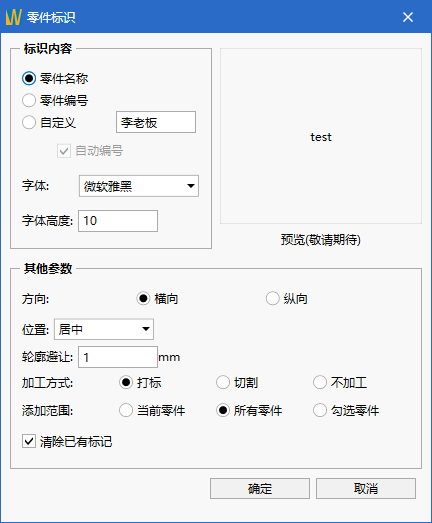This screenshot has height=523, width=432.
Task: Open the 字体 dropdown showing 微软雅黑
Action: (139, 186)
